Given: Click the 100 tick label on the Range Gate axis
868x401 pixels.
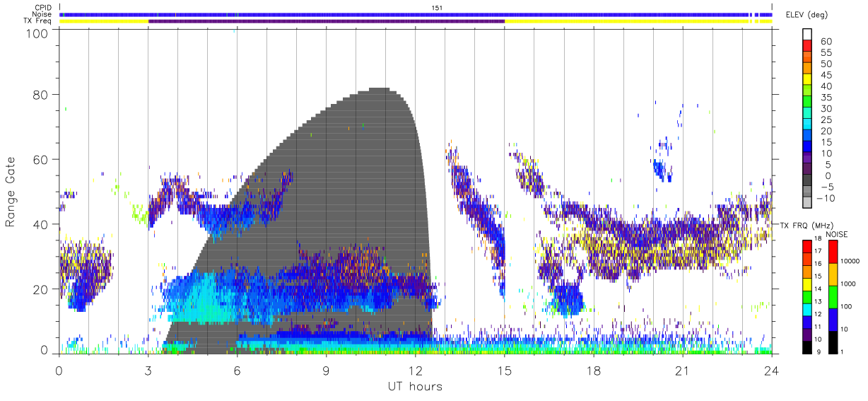Looking at the screenshot, I should coord(38,33).
